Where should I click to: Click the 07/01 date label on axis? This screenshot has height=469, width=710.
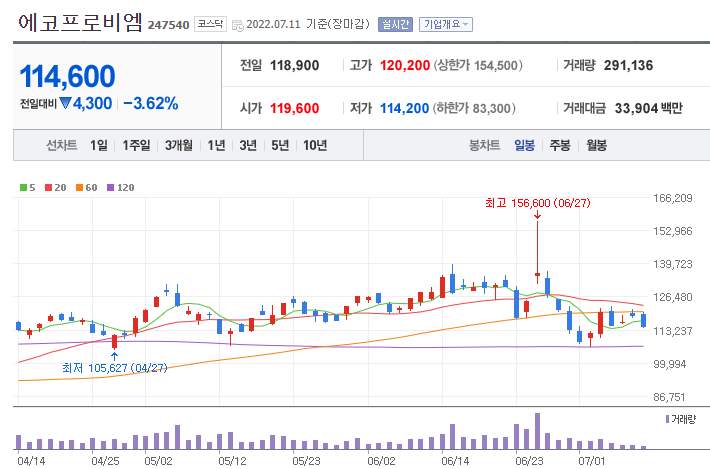pyautogui.click(x=591, y=461)
